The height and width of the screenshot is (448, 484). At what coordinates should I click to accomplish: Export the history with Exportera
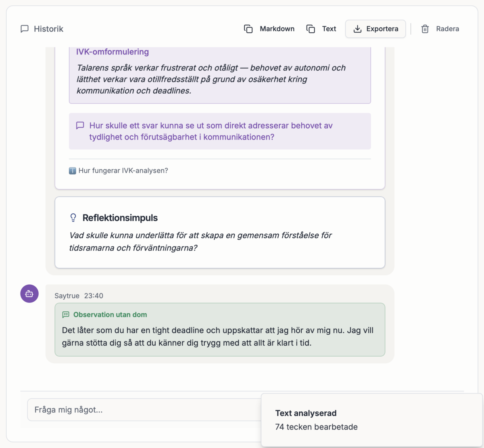(x=376, y=29)
